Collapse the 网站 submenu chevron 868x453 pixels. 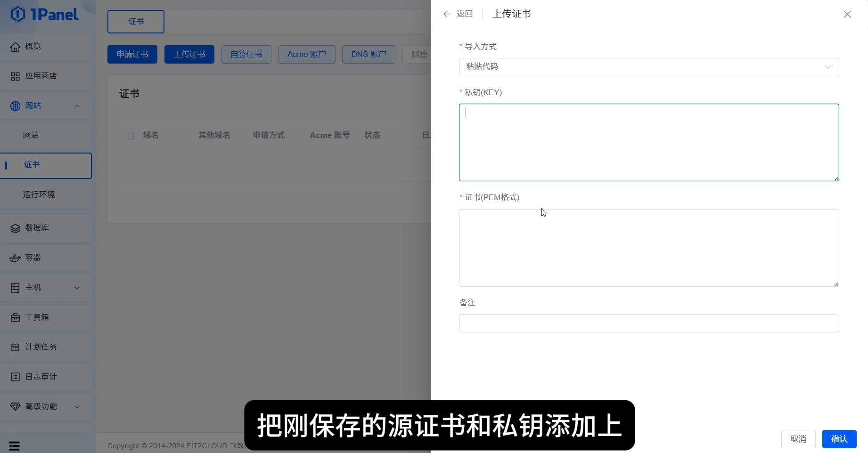(x=77, y=106)
